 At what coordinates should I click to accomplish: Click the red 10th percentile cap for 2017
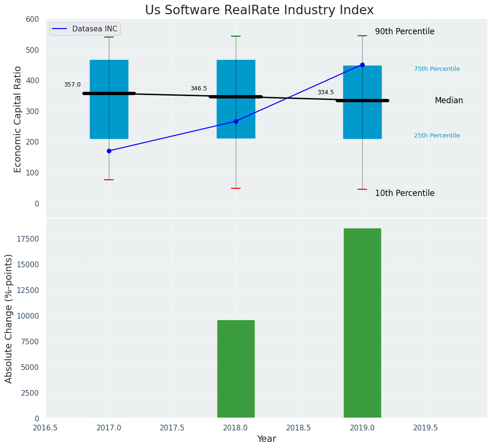point(109,180)
